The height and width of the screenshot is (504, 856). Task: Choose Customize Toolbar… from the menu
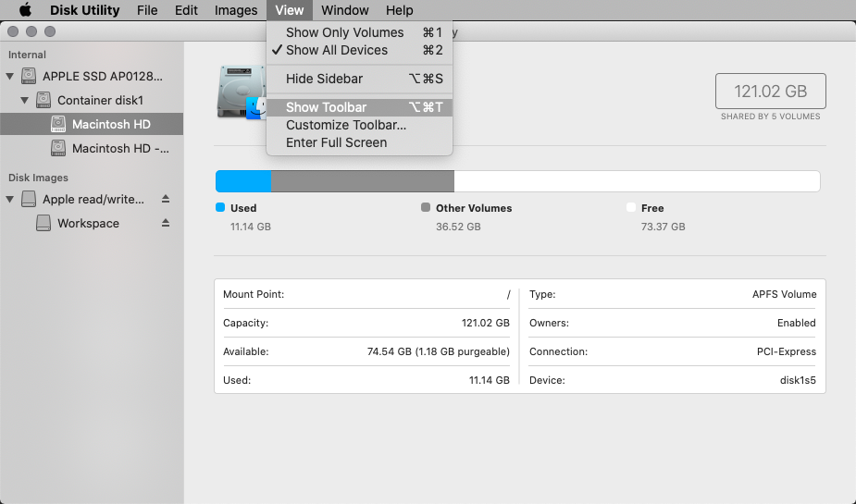tap(345, 125)
